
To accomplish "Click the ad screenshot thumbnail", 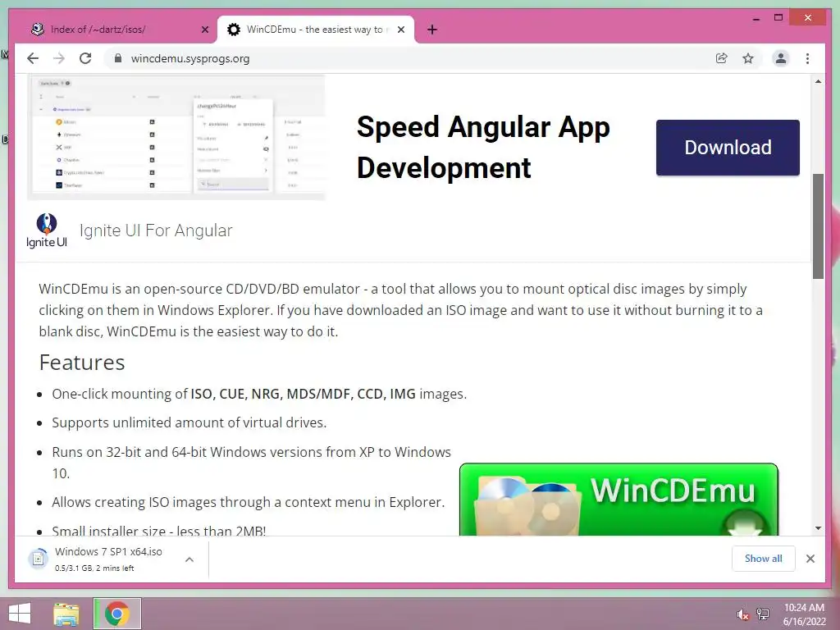I will [x=176, y=138].
